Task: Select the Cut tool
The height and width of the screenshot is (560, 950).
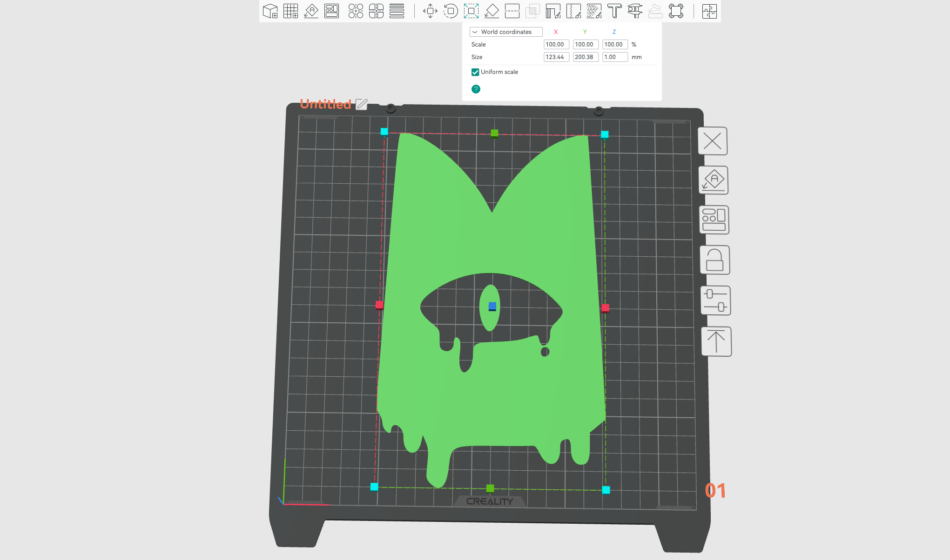Action: click(512, 11)
